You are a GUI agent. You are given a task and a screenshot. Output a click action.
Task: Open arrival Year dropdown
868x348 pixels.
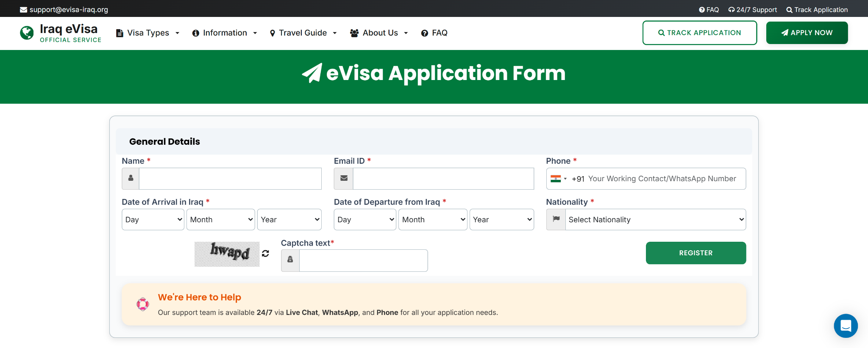pyautogui.click(x=289, y=219)
